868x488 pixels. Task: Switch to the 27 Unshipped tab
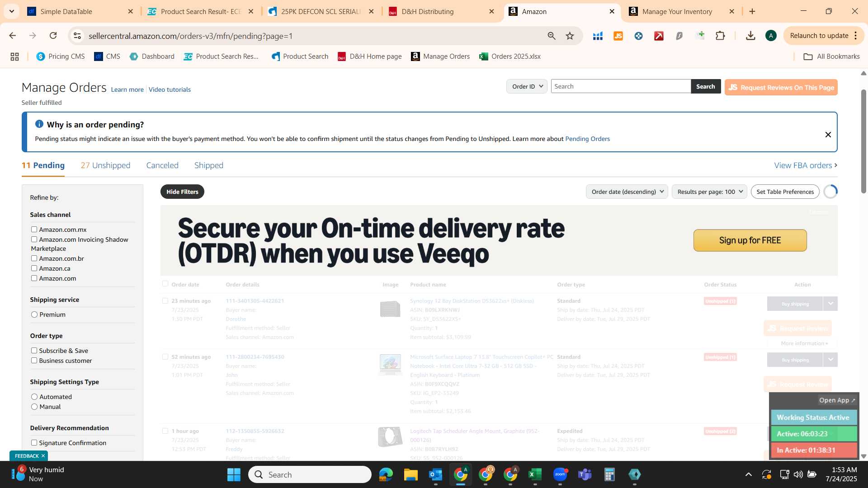(x=105, y=165)
